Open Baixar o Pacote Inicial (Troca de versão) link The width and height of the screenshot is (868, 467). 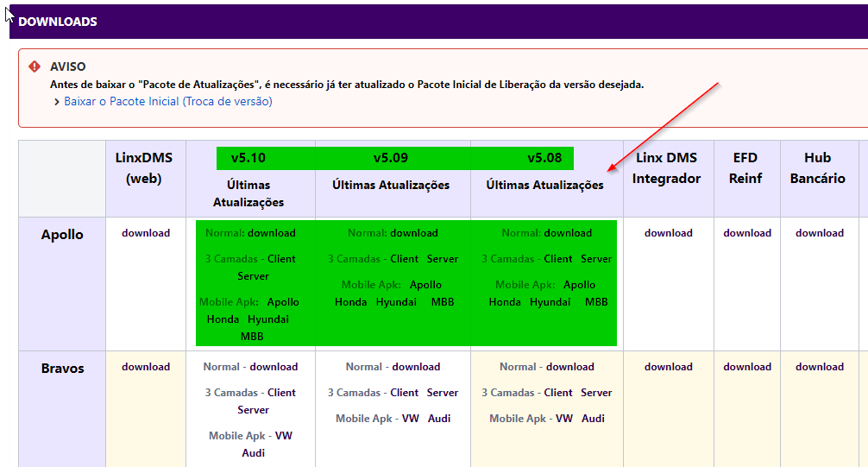click(168, 101)
